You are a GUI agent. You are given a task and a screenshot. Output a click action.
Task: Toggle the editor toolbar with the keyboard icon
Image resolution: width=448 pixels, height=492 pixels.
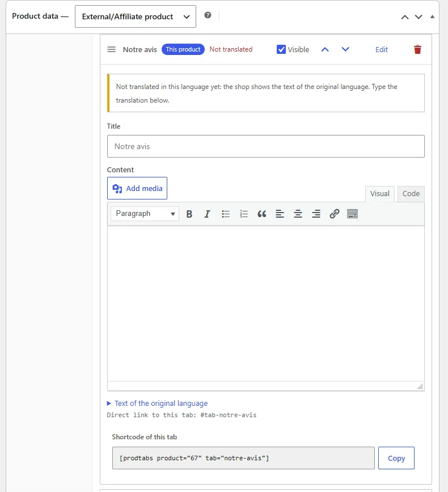point(352,214)
